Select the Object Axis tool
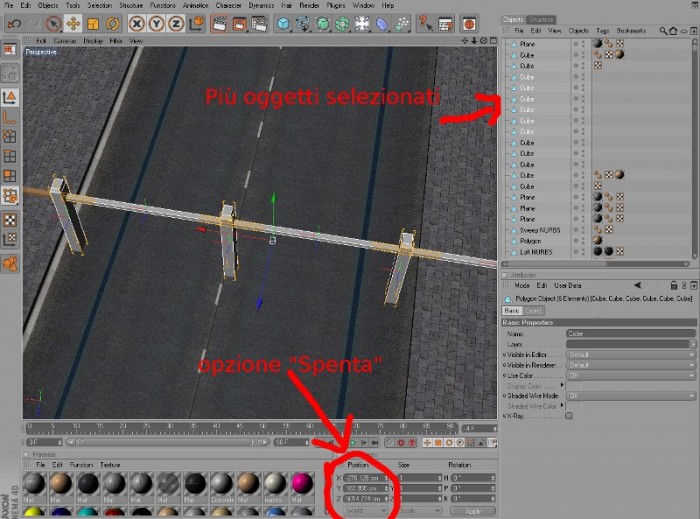The width and height of the screenshot is (700, 519). click(x=10, y=117)
